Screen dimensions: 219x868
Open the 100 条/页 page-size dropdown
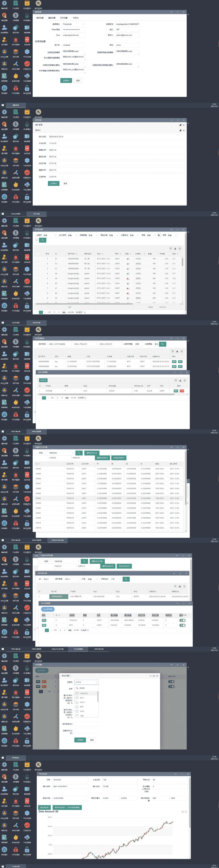coord(80,312)
